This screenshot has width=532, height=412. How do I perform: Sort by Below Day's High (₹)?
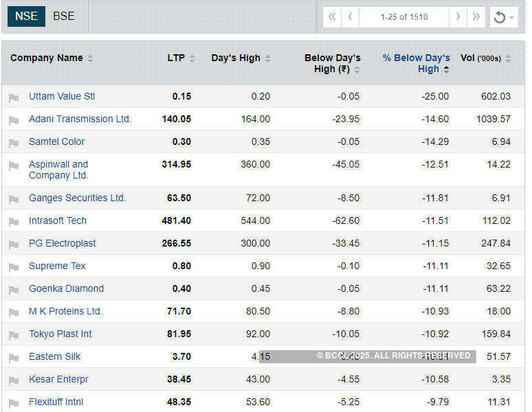tap(333, 64)
